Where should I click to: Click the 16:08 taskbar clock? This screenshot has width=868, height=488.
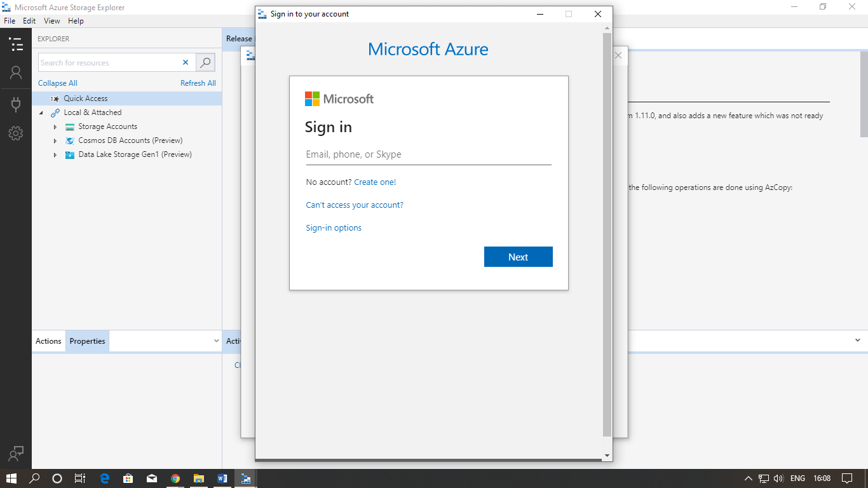coord(822,478)
